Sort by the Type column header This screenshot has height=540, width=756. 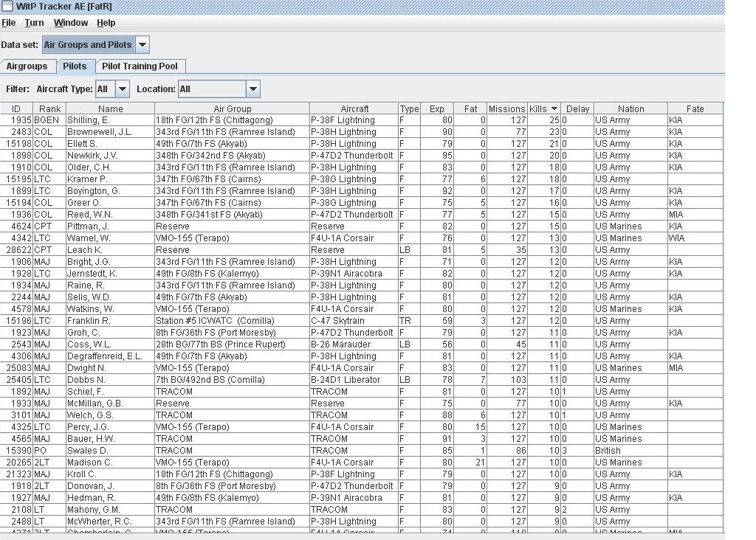[409, 109]
